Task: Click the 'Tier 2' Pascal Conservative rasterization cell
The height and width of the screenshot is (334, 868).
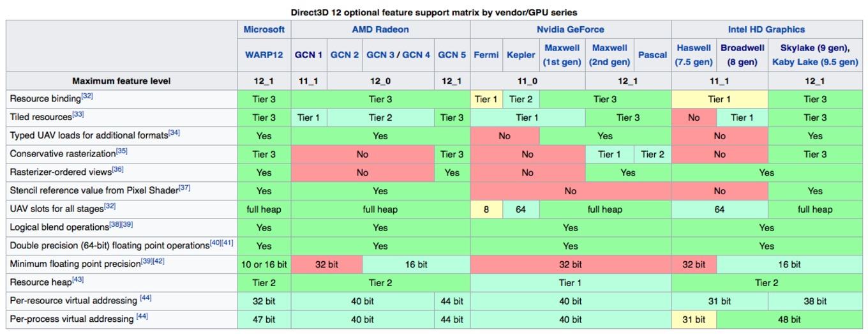Action: pos(652,154)
